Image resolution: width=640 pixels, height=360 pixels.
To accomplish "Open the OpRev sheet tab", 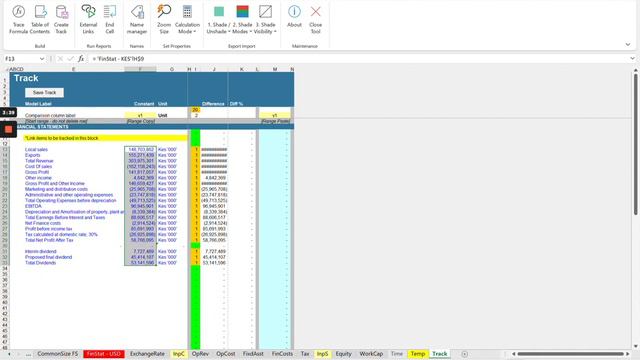I will pos(200,354).
